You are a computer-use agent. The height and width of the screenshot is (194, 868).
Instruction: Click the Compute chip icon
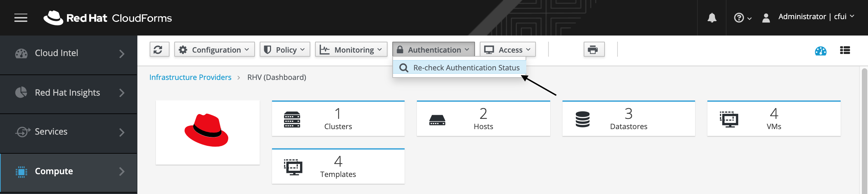(21, 171)
